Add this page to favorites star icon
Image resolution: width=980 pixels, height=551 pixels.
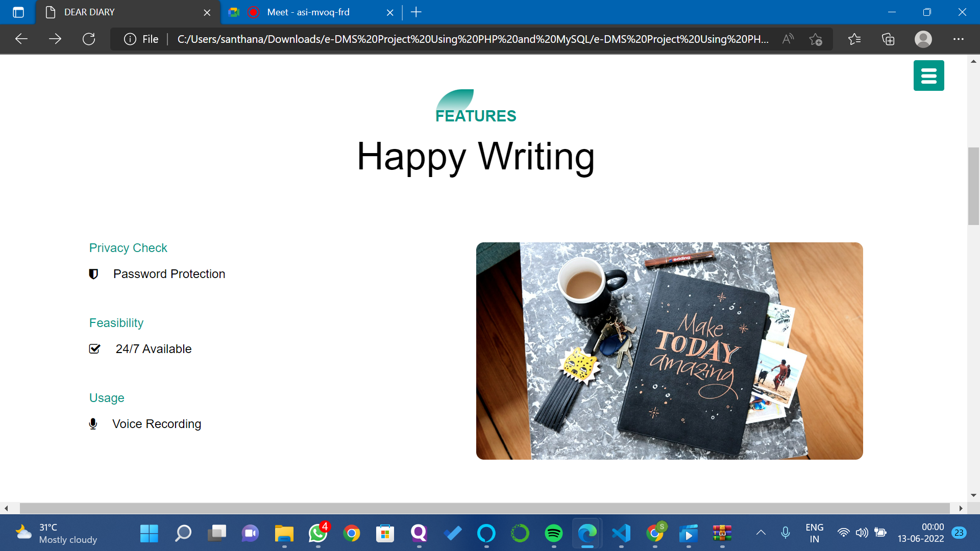tap(816, 39)
